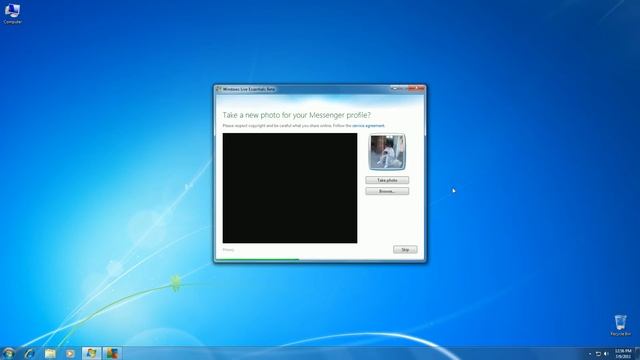The image size is (640, 360).
Task: Open the Browse... file picker button
Action: pos(387,191)
